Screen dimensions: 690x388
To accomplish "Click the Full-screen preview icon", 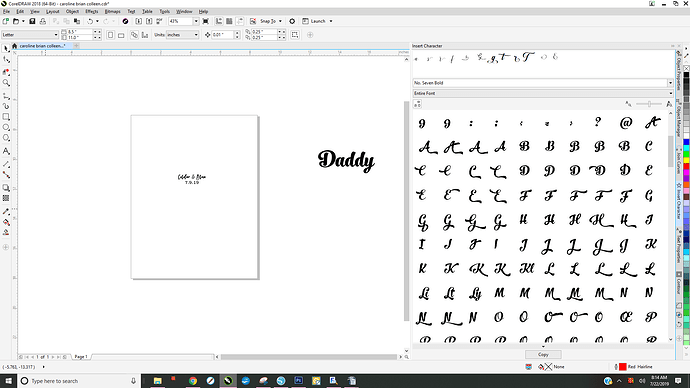I will click(x=206, y=21).
